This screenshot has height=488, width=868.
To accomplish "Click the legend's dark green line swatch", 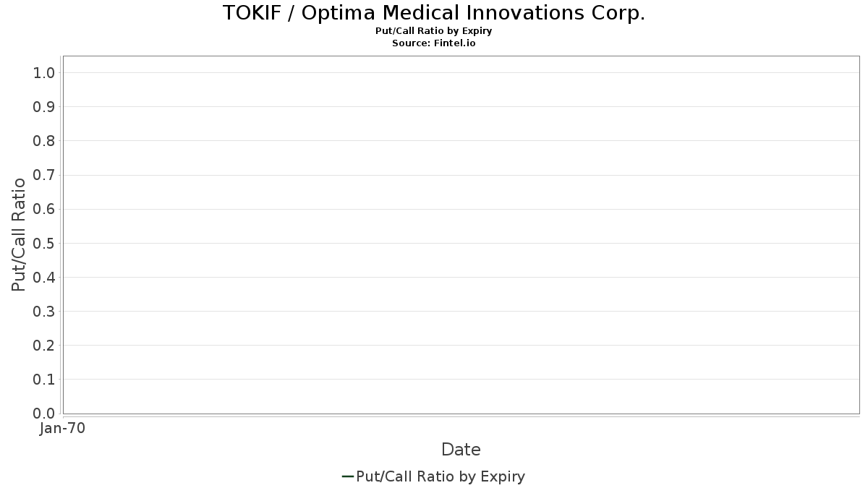I will pos(347,476).
